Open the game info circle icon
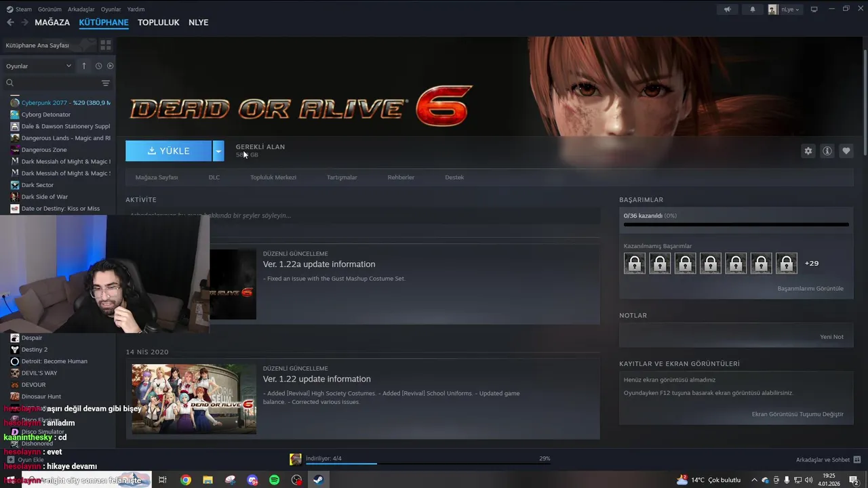The width and height of the screenshot is (868, 488). pyautogui.click(x=827, y=151)
